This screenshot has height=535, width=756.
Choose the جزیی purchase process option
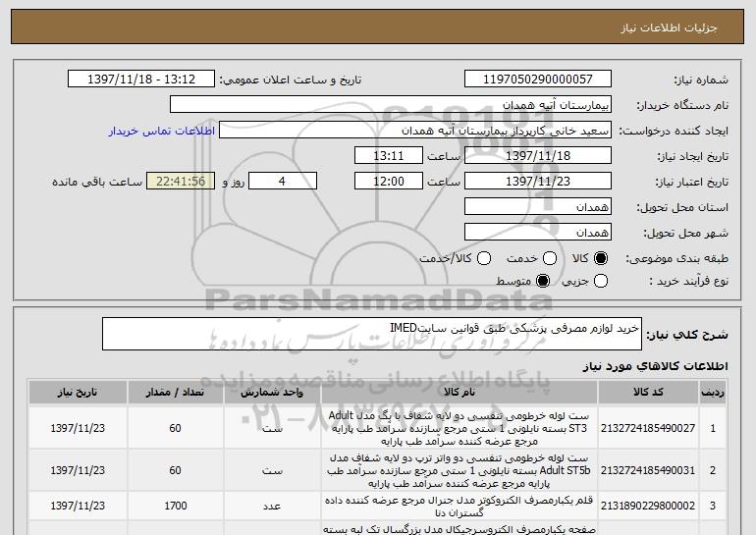pos(601,281)
